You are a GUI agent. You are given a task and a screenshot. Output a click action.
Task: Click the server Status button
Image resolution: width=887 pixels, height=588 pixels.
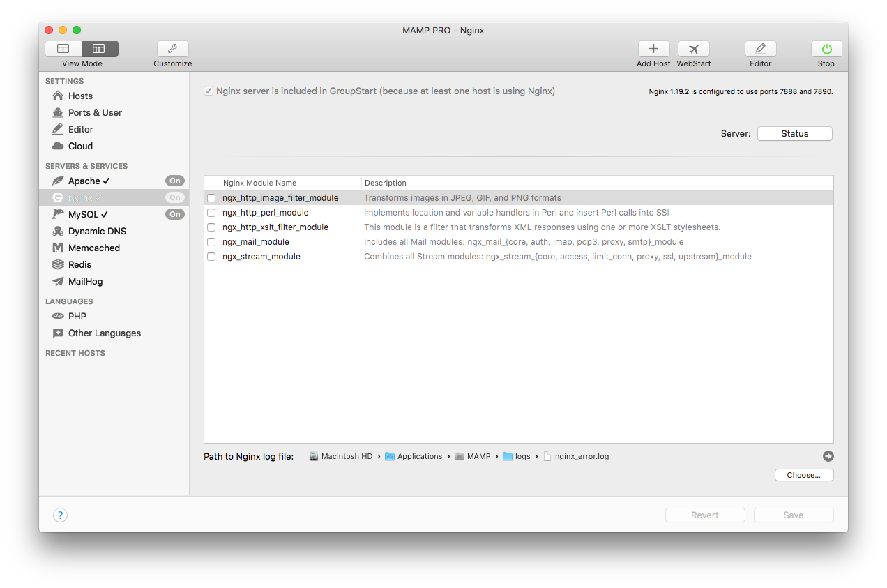click(x=794, y=133)
